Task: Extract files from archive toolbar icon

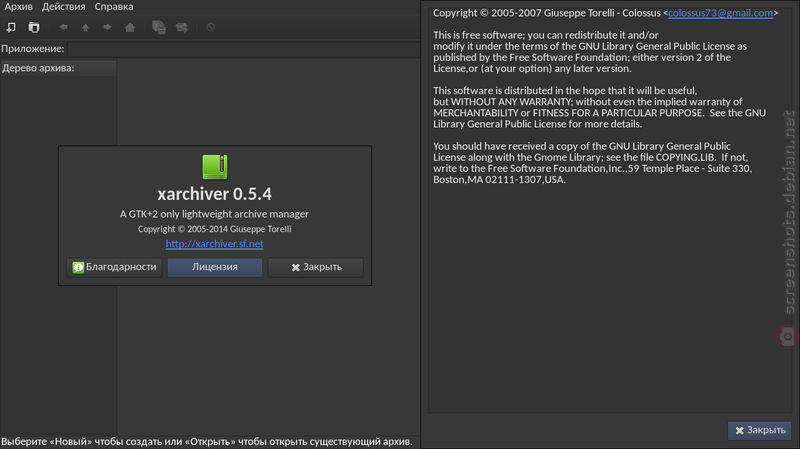Action: click(182, 27)
